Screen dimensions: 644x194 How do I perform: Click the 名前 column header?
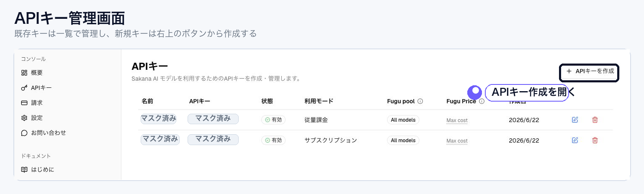147,101
